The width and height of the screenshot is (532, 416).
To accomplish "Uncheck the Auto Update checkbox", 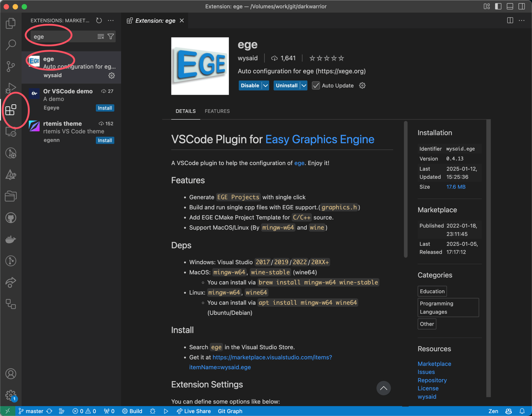I will point(315,85).
